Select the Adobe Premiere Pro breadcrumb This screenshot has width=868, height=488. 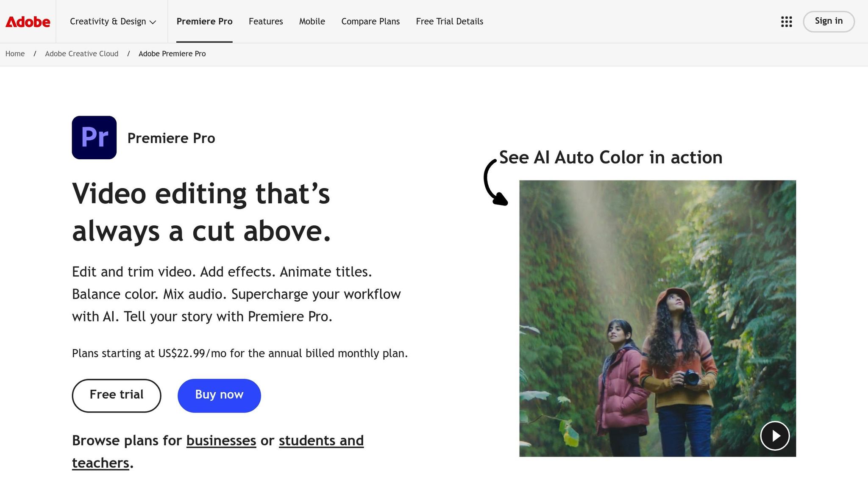[x=172, y=54]
